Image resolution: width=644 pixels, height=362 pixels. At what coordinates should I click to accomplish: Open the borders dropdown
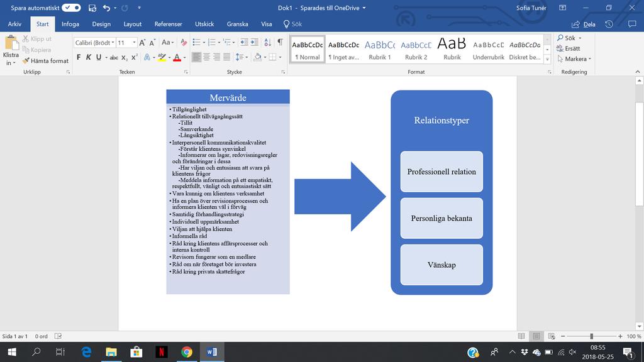[280, 57]
